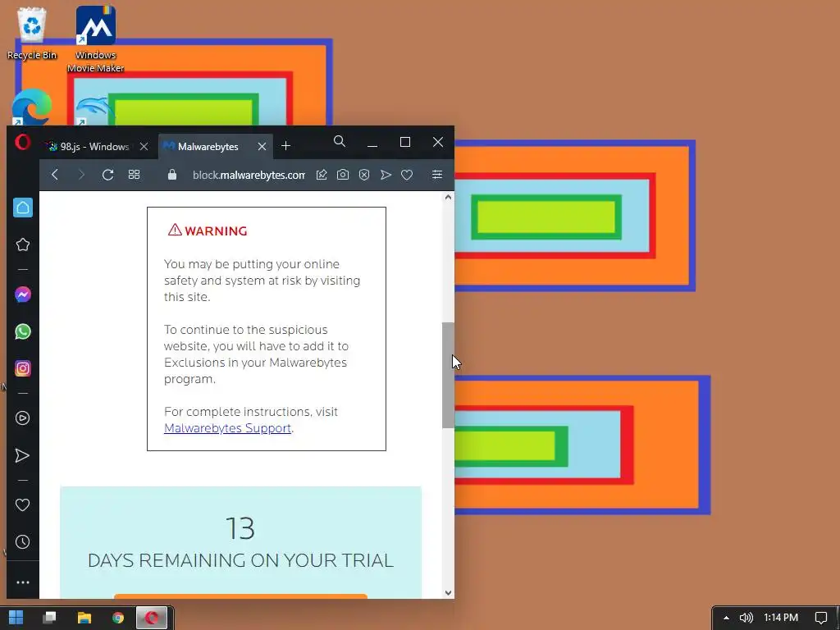Open Facebook Messenger in the sidebar
The width and height of the screenshot is (840, 630).
coord(22,294)
